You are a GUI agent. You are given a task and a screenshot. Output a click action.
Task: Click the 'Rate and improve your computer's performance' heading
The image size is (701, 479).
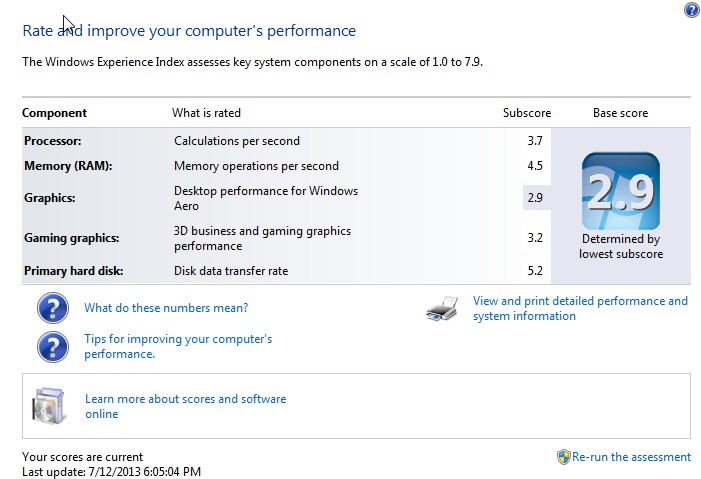pos(189,30)
